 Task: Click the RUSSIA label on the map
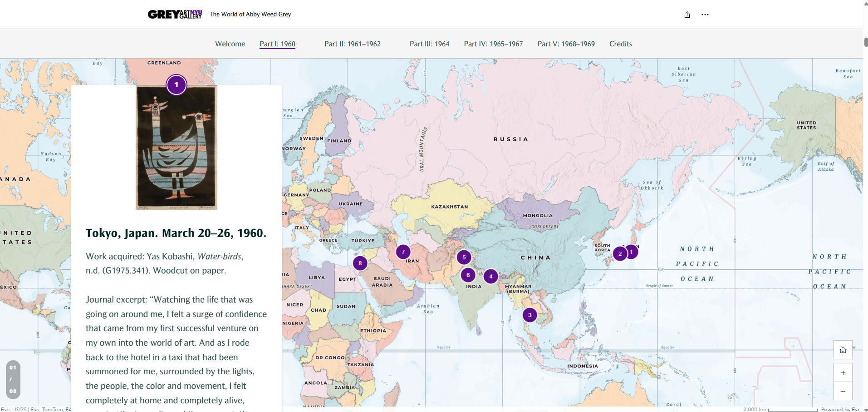click(511, 139)
